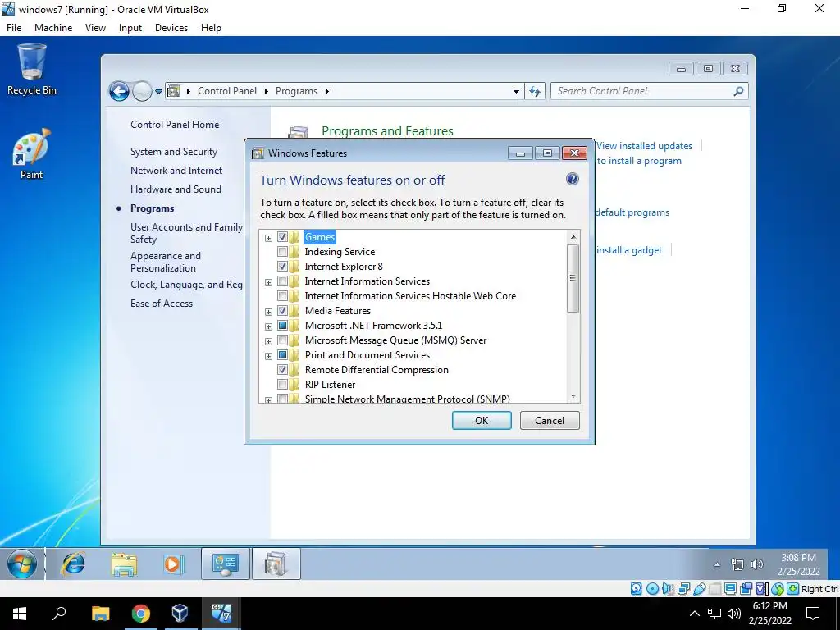Check Internet Information Services Hostable Web Core

tap(282, 295)
